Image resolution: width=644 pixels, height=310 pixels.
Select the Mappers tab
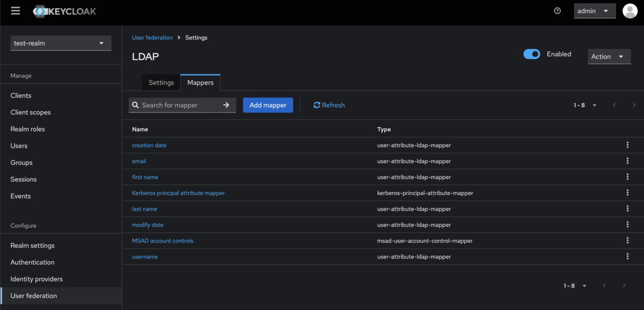[x=200, y=83]
